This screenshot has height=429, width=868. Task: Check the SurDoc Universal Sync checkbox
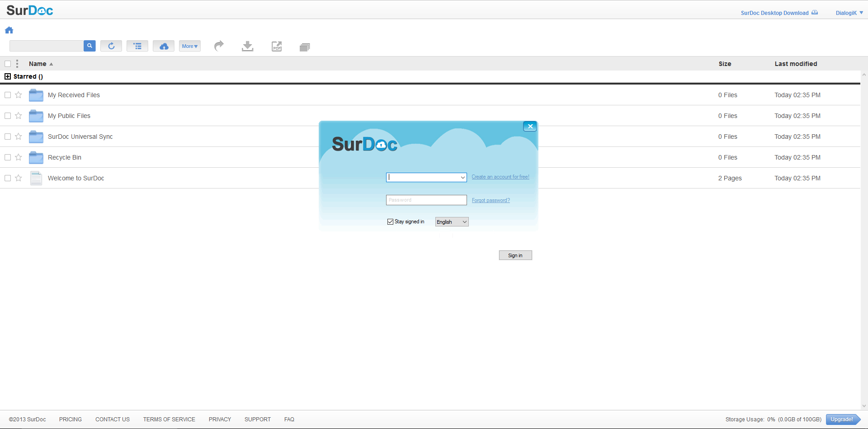point(8,137)
